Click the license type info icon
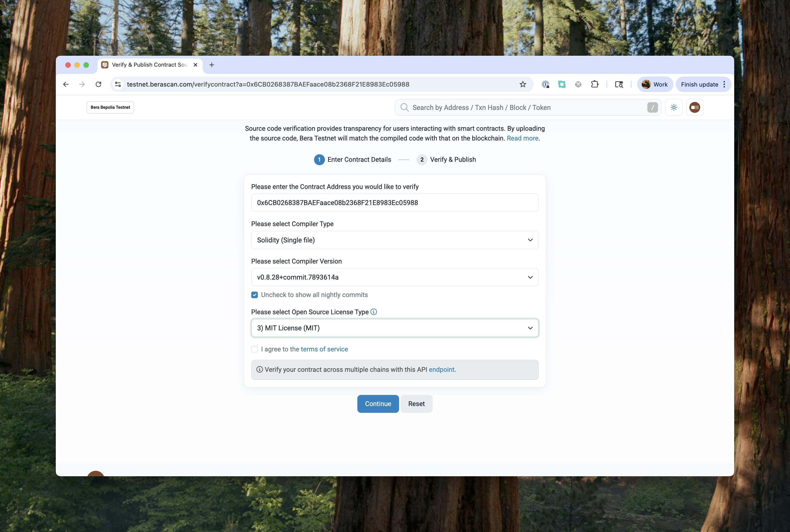This screenshot has height=532, width=790. pos(373,312)
